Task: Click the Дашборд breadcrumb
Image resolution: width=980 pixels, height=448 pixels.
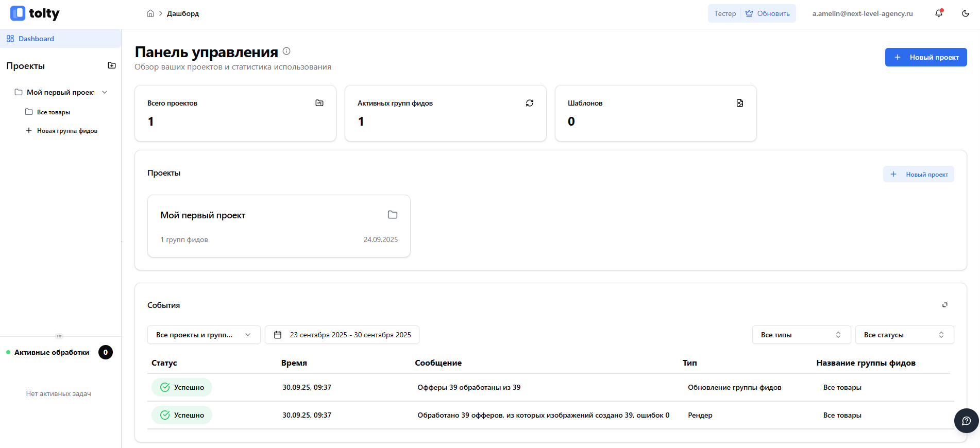Action: [x=183, y=13]
